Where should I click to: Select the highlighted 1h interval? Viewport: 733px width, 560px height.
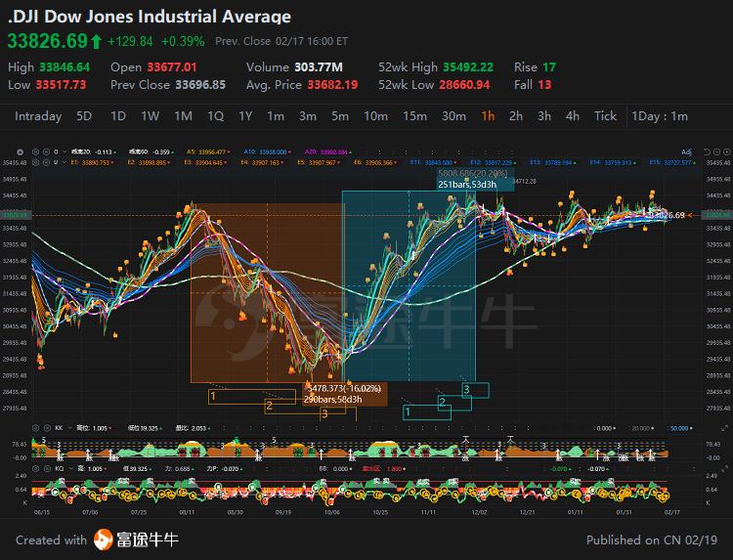(488, 116)
